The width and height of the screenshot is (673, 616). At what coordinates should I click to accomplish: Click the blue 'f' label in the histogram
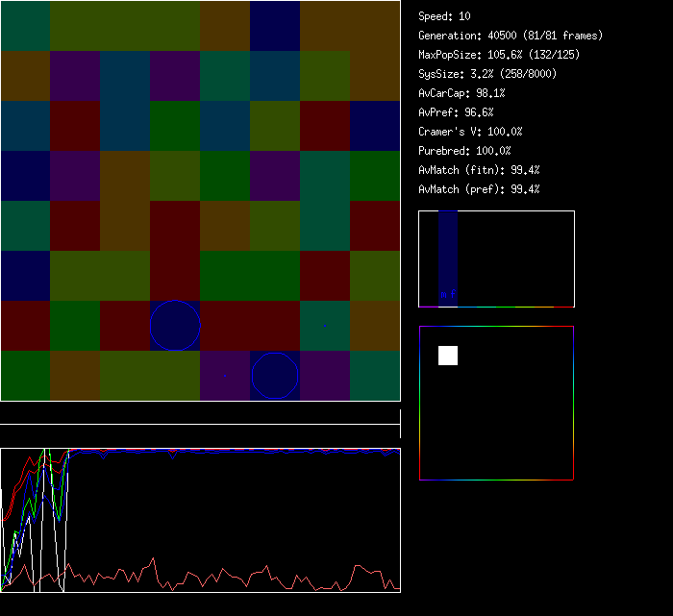point(453,294)
